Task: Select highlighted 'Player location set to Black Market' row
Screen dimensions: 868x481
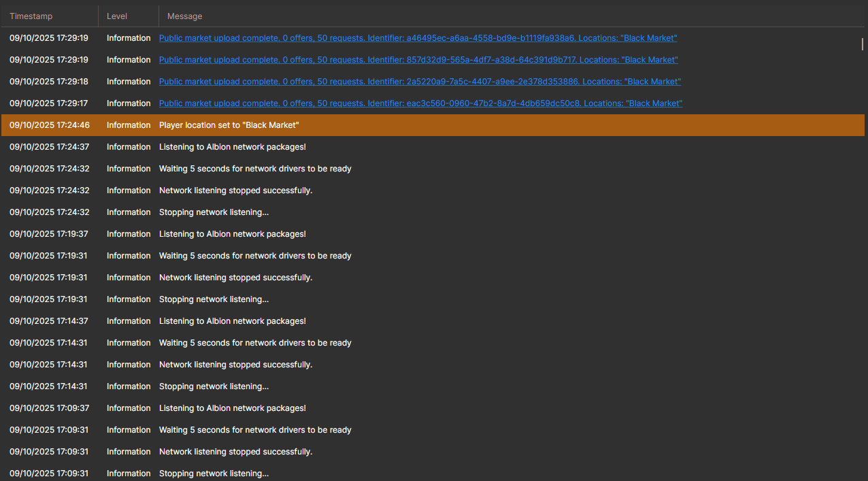Action: (229, 125)
